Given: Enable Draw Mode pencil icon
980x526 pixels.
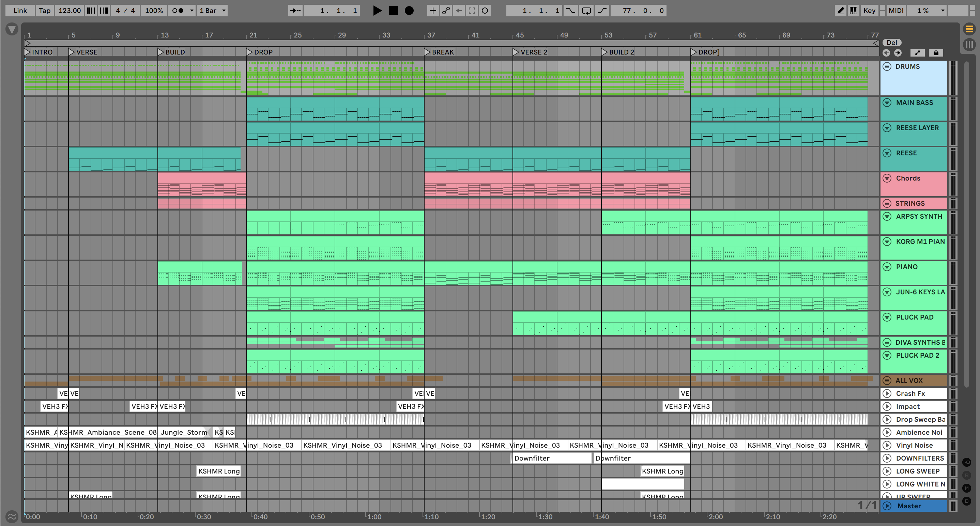Looking at the screenshot, I should pos(840,11).
